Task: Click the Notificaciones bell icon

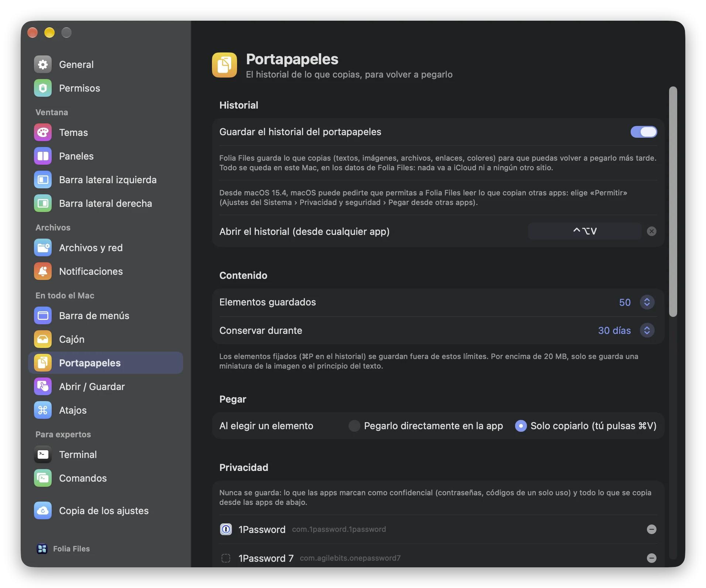Action: [x=43, y=271]
